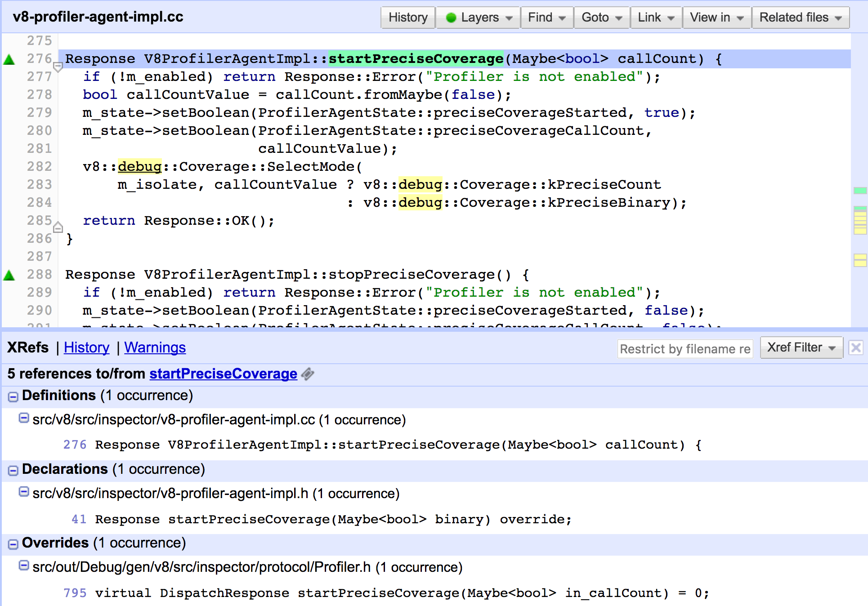Open the Xref Filter dropdown
This screenshot has height=606, width=868.
tap(801, 348)
